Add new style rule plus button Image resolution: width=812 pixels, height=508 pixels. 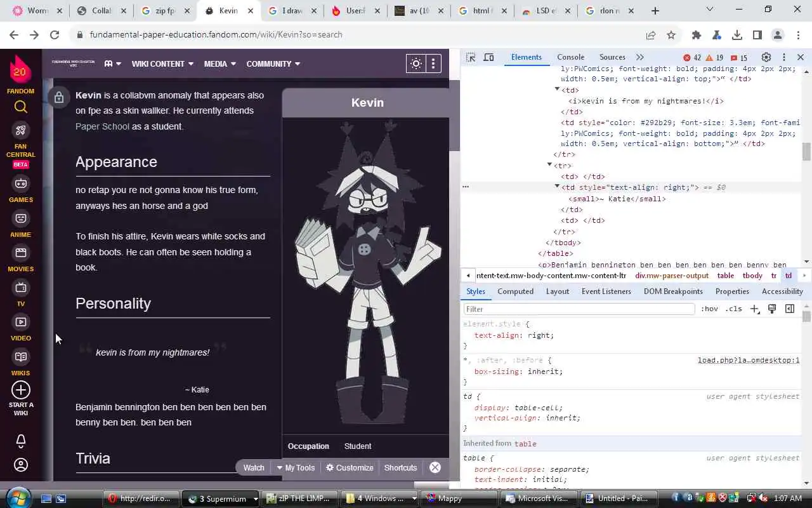point(754,309)
